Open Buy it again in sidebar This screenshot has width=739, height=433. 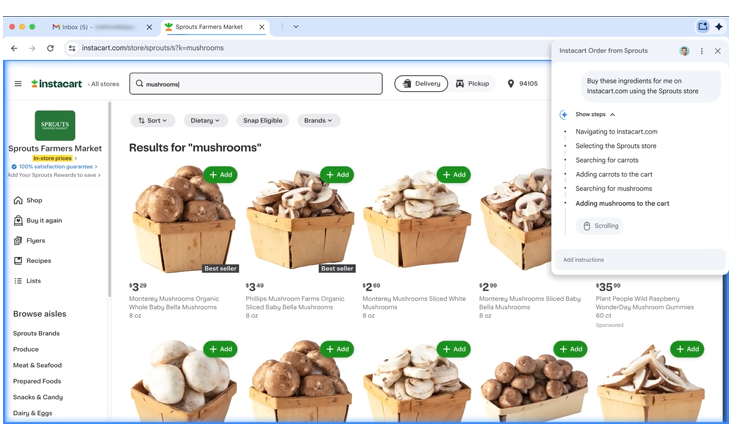click(38, 221)
